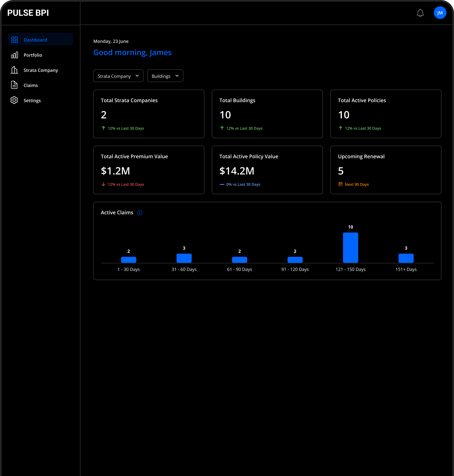Open the notifications bell
454x476 pixels.
[420, 13]
